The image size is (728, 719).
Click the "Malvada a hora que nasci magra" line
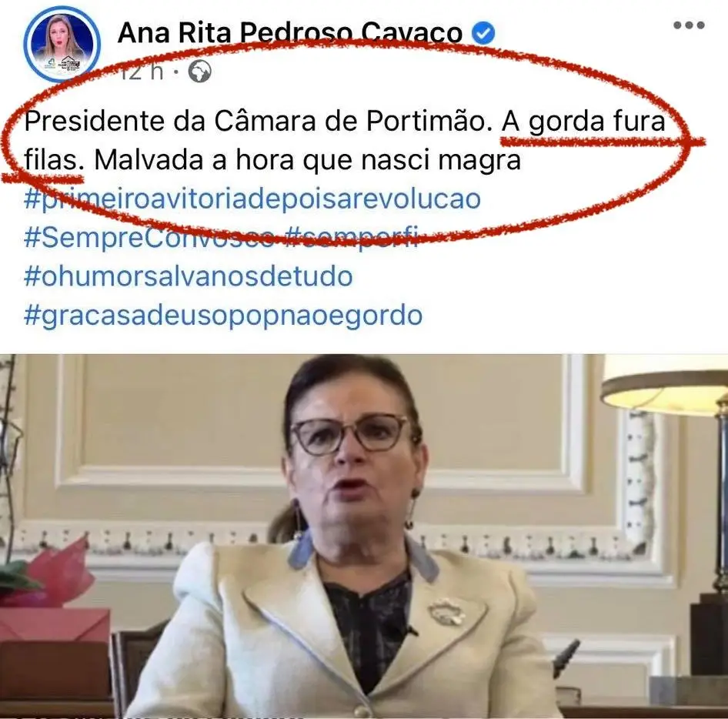307,161
